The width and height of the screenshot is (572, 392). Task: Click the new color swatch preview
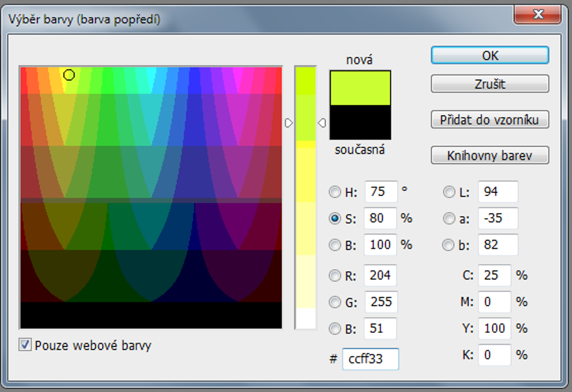pos(360,88)
